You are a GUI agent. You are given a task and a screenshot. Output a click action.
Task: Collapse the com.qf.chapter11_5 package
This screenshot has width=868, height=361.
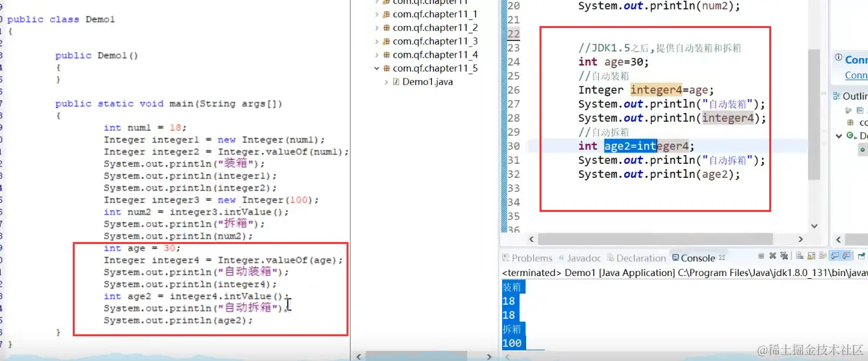377,68
